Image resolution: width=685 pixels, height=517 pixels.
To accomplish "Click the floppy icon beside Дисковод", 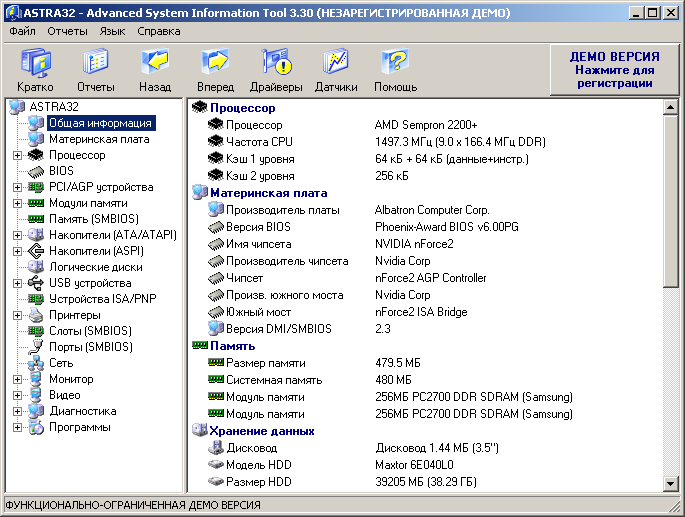I will (x=215, y=448).
